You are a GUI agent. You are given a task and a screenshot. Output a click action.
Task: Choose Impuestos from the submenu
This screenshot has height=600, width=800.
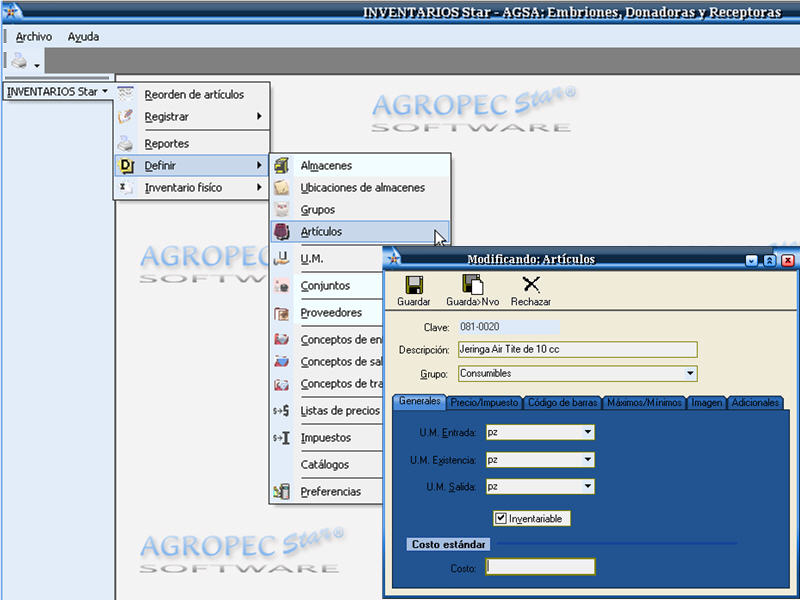328,437
